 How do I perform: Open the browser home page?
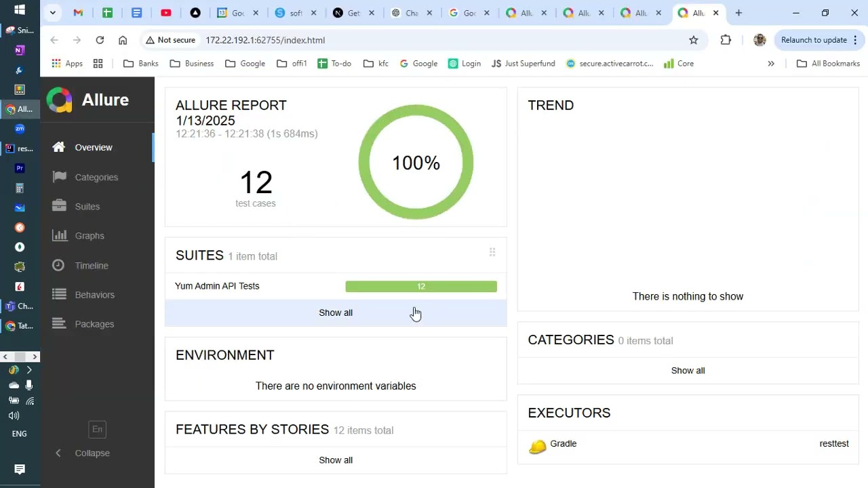click(123, 40)
